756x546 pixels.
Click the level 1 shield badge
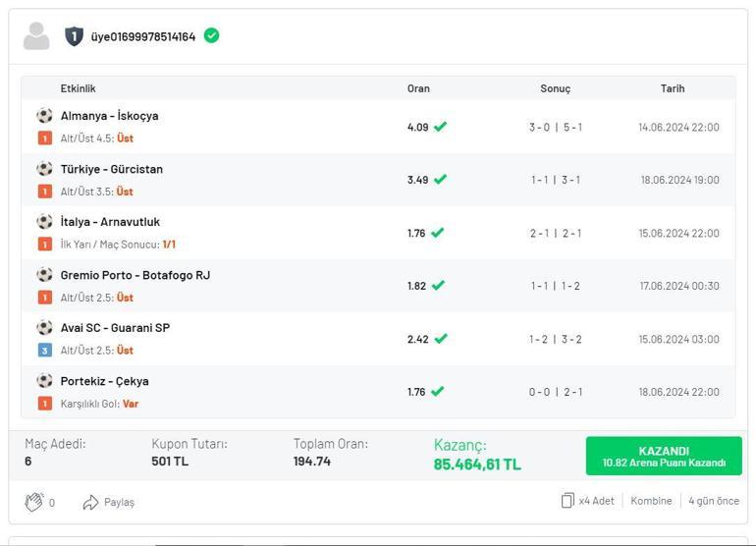coord(74,36)
